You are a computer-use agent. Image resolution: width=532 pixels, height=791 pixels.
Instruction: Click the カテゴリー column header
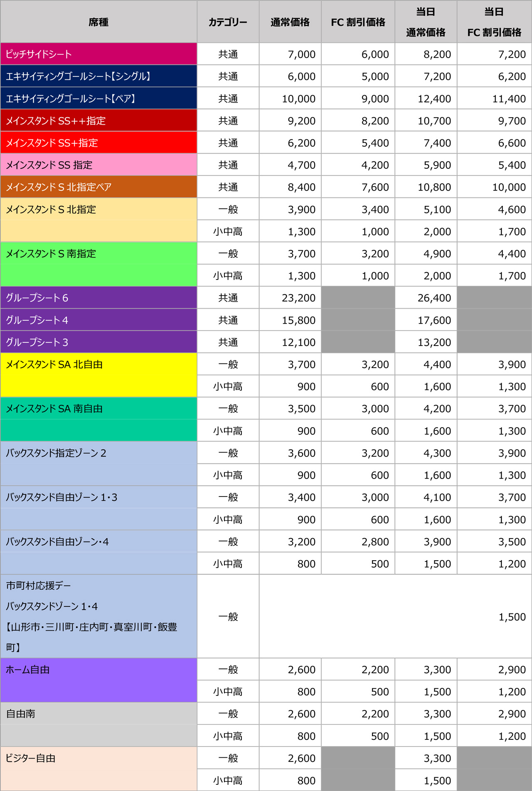(x=228, y=22)
